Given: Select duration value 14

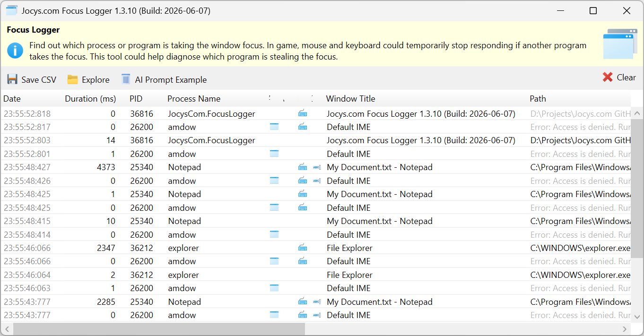Looking at the screenshot, I should click(111, 140).
